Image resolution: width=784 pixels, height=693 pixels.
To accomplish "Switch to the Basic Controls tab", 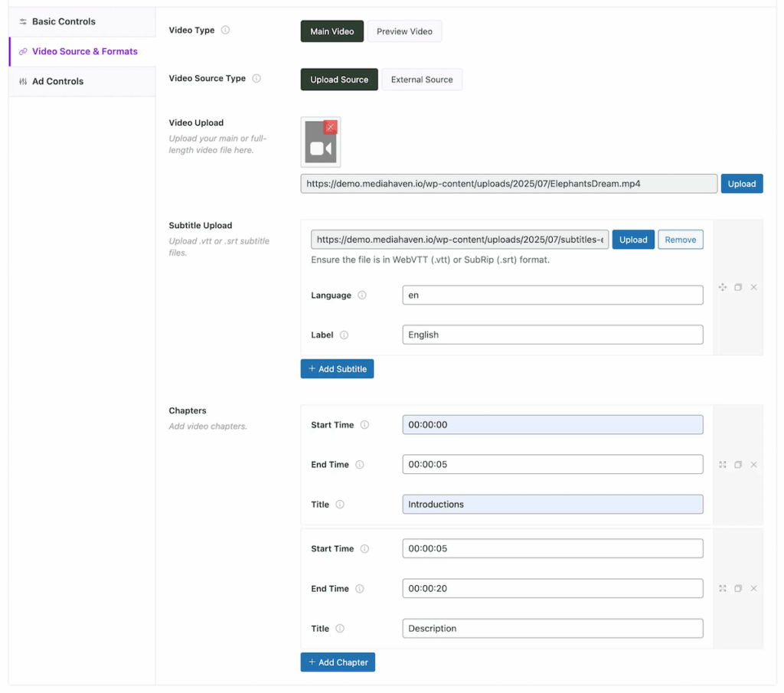I will [x=64, y=21].
